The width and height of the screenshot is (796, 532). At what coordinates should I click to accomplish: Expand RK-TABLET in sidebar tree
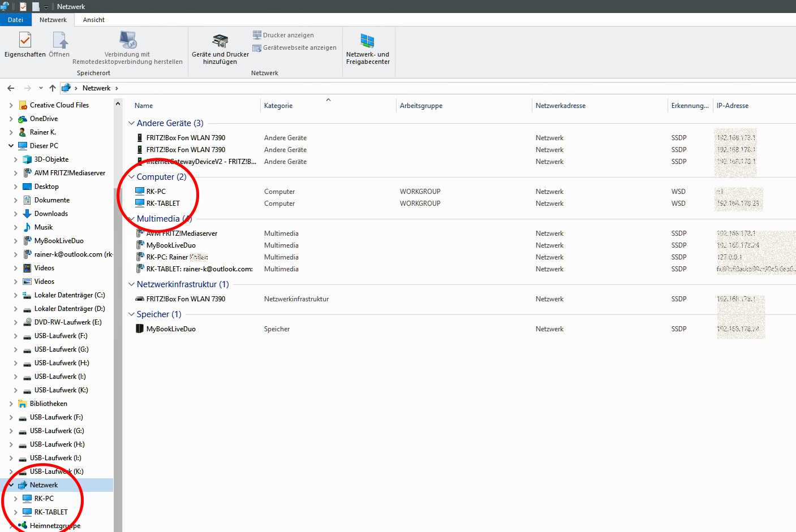tap(15, 512)
